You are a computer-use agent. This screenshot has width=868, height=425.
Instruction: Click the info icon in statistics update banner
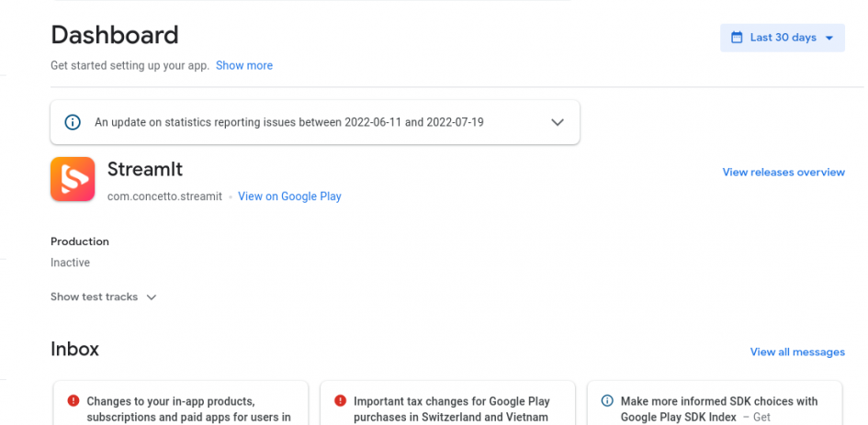pos(73,122)
